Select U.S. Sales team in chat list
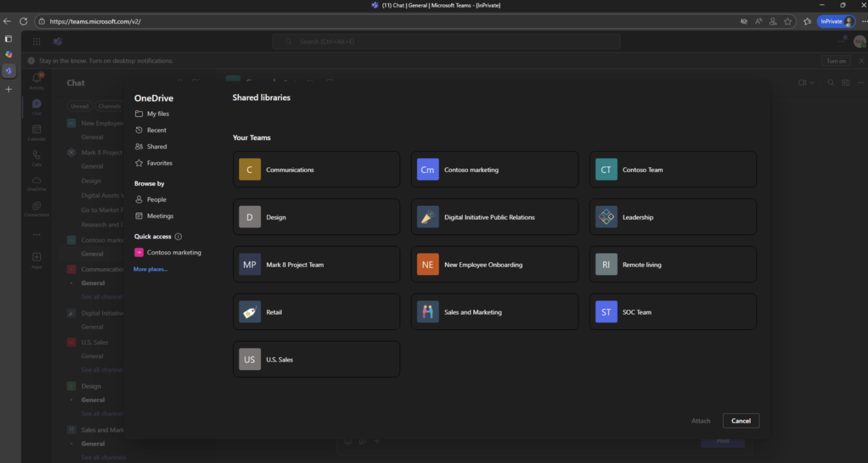 coord(95,342)
